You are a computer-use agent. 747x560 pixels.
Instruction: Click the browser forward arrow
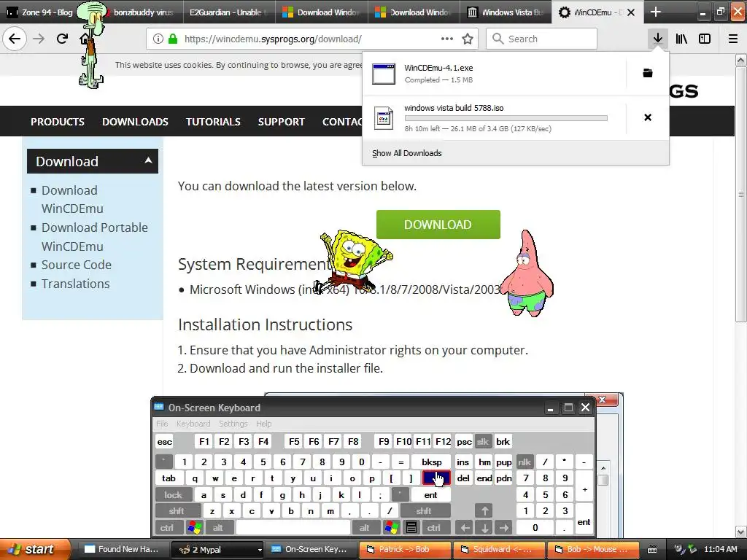39,39
